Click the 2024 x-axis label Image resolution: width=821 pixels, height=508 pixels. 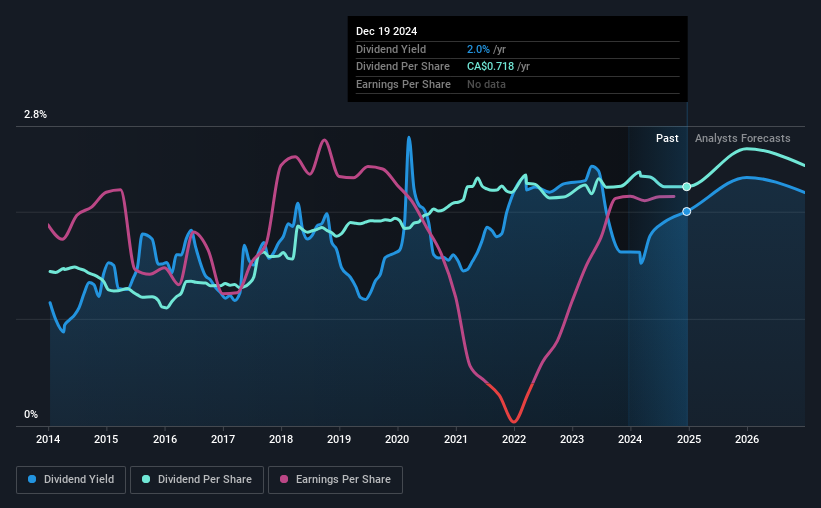pos(630,439)
